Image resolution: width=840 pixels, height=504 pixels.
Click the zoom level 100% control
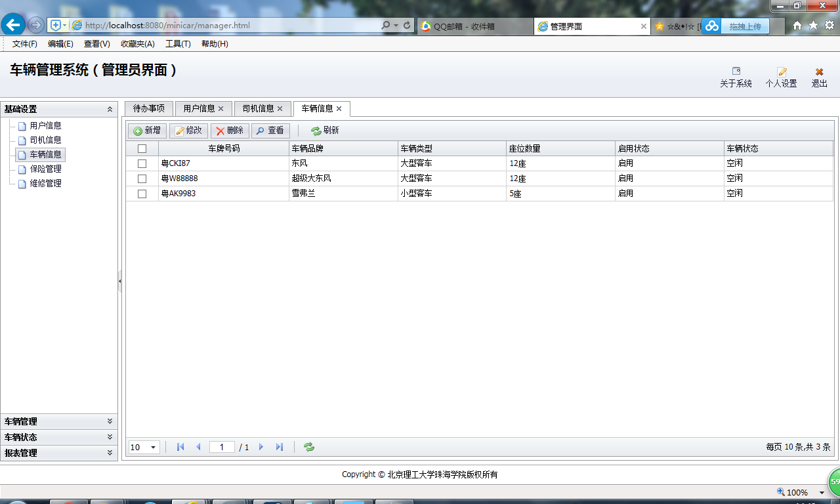(x=796, y=492)
